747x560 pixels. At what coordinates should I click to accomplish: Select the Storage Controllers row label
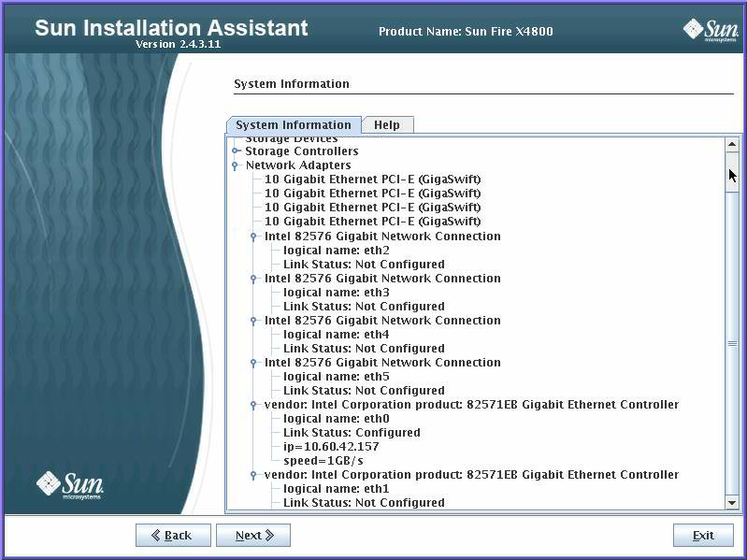pos(302,151)
